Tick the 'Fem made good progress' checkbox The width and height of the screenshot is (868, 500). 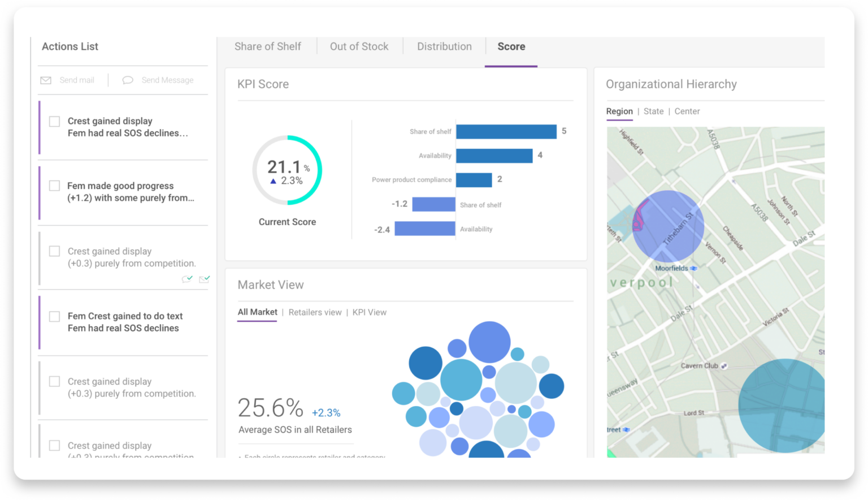(55, 186)
